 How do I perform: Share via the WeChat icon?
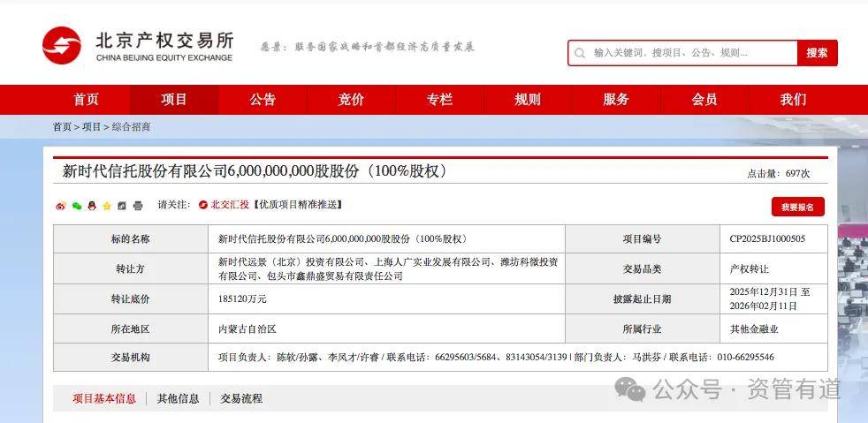(x=77, y=206)
